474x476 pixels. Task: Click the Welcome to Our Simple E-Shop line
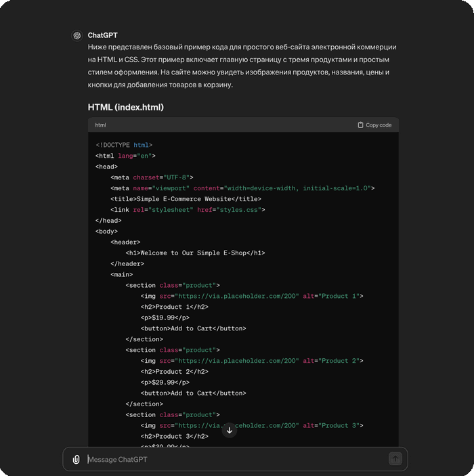[x=195, y=253]
